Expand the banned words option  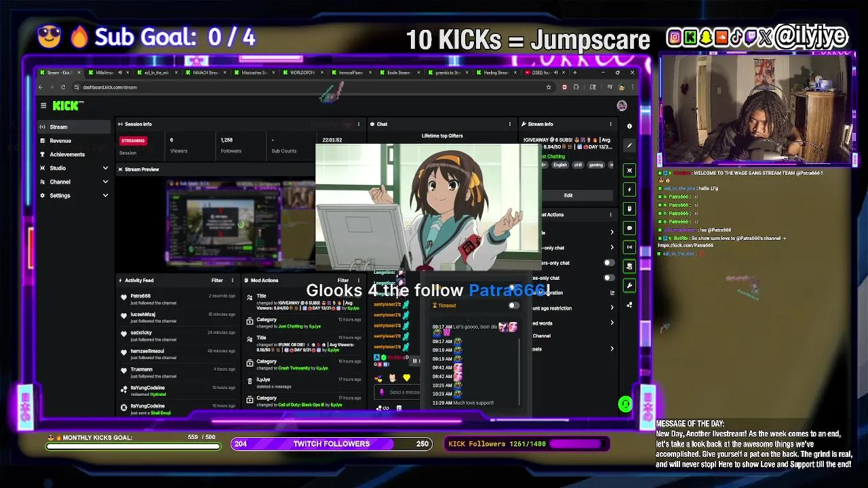[x=612, y=323]
